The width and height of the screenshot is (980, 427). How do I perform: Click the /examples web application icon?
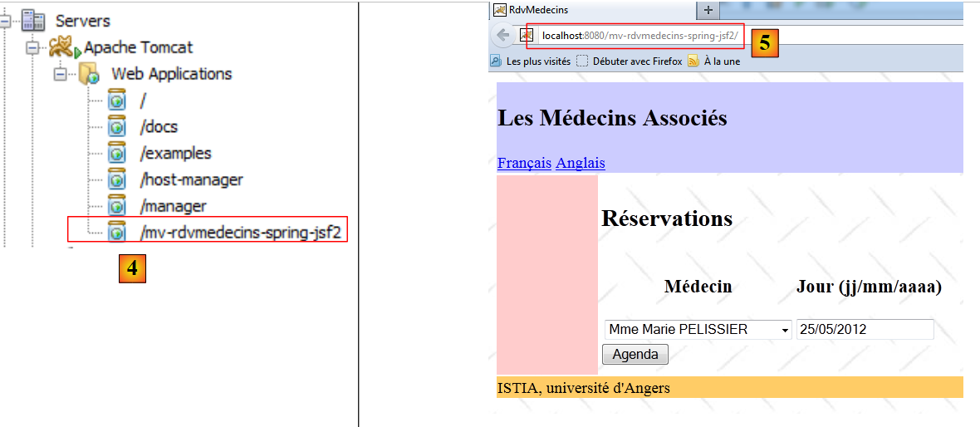click(x=117, y=154)
